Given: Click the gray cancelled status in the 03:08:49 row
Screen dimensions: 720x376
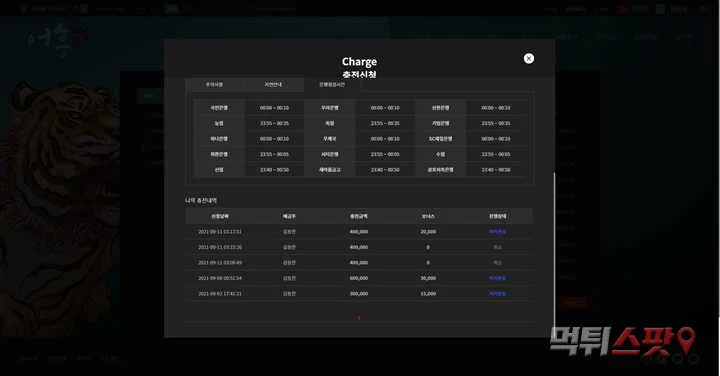Looking at the screenshot, I should click(497, 263).
